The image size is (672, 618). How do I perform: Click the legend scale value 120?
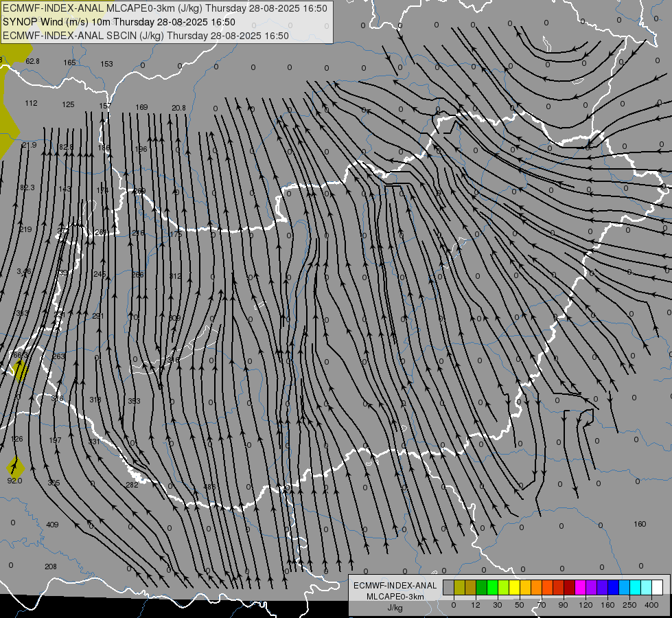586,605
